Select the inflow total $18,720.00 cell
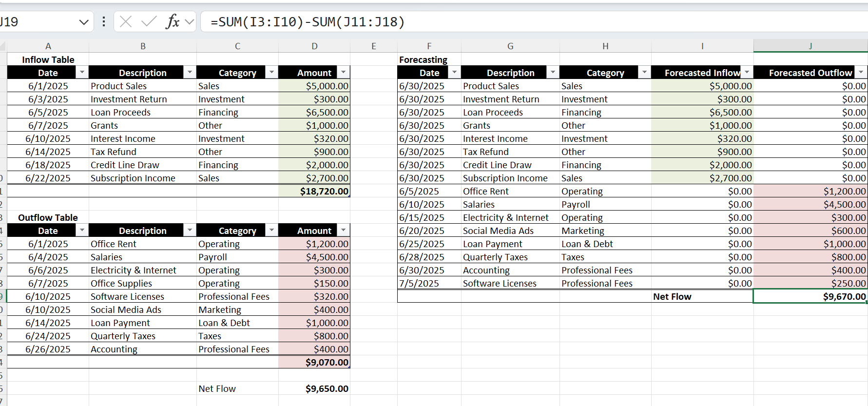 tap(314, 191)
